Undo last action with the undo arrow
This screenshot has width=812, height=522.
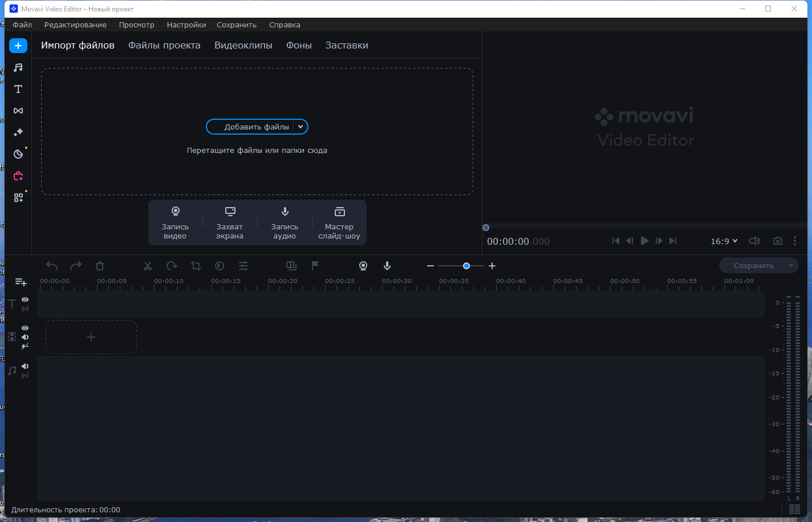tap(52, 266)
